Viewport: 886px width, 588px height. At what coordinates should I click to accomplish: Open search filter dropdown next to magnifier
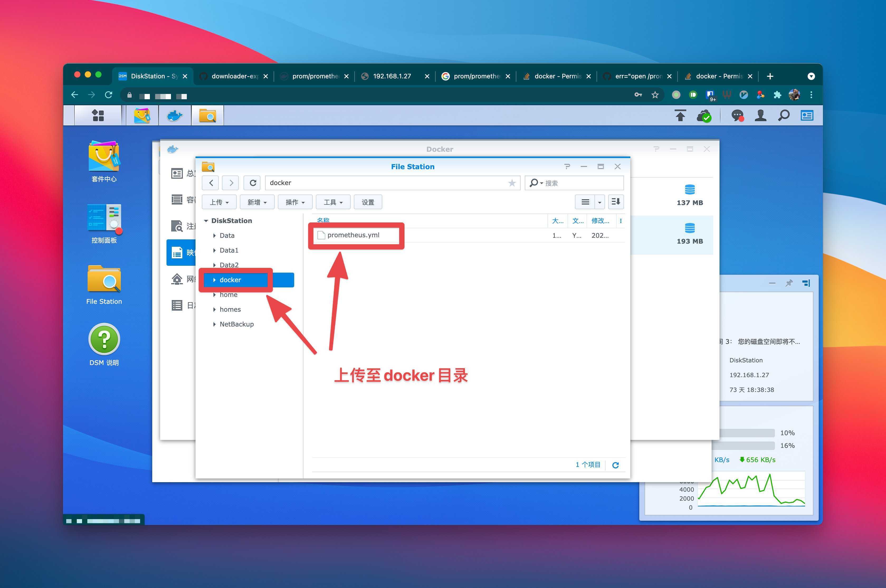(542, 183)
